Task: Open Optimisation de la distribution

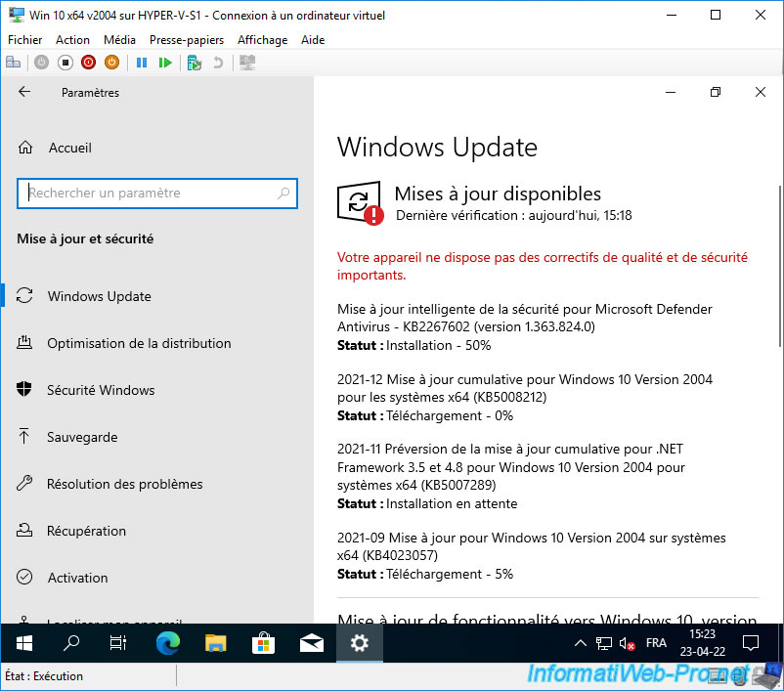Action: click(x=139, y=343)
